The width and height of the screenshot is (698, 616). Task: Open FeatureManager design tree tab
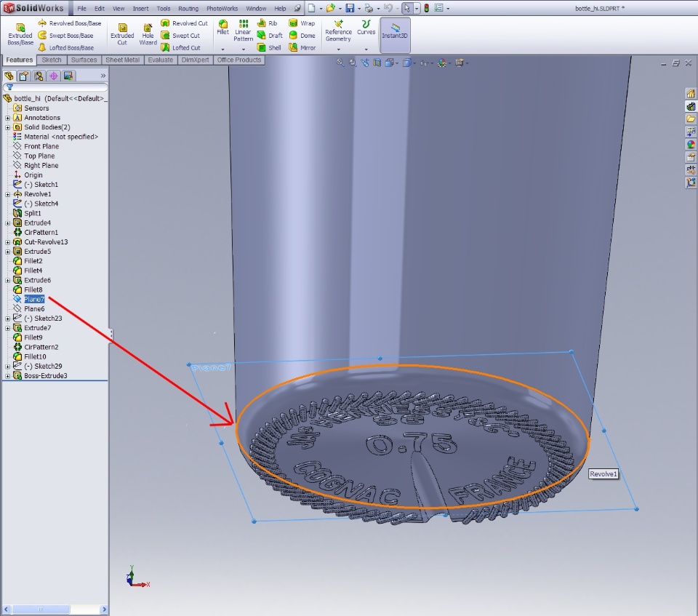pos(9,76)
